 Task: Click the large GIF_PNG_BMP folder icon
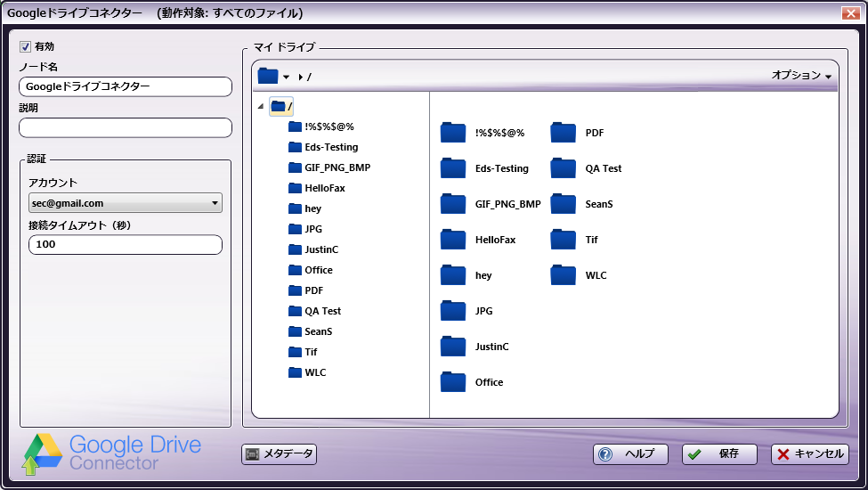(453, 204)
